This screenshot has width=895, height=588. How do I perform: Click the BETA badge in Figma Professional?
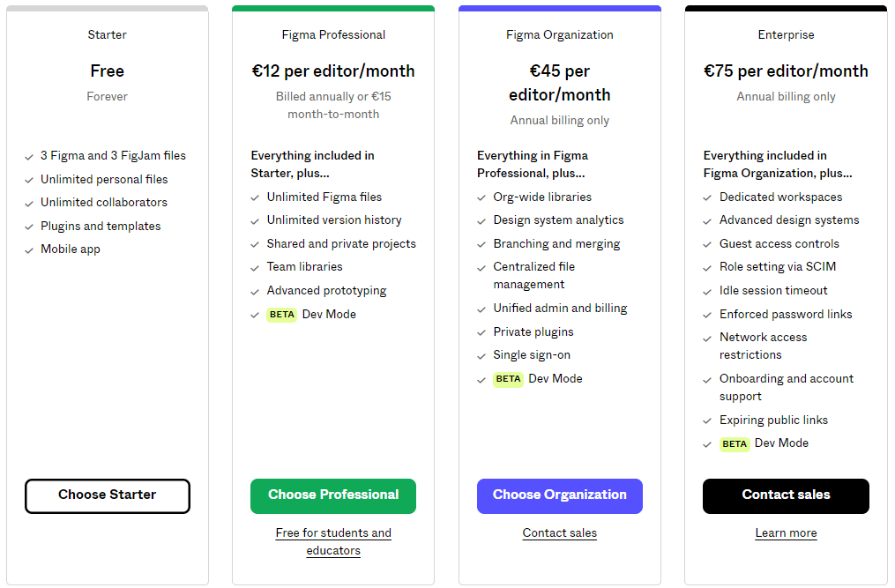[x=282, y=315]
